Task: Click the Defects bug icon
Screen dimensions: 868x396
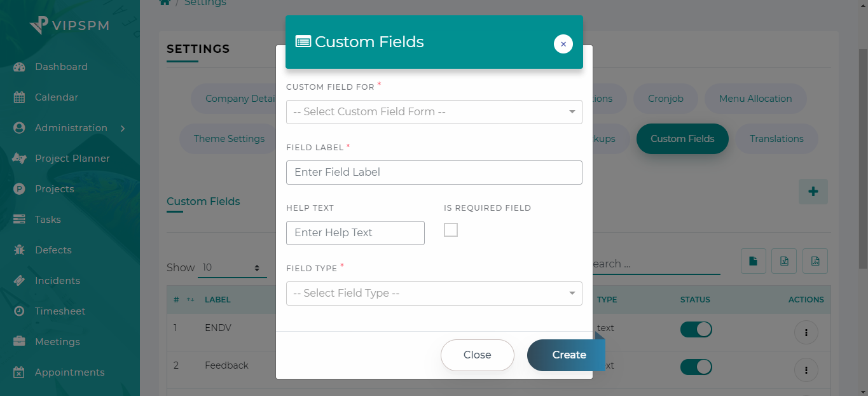Action: [x=19, y=250]
